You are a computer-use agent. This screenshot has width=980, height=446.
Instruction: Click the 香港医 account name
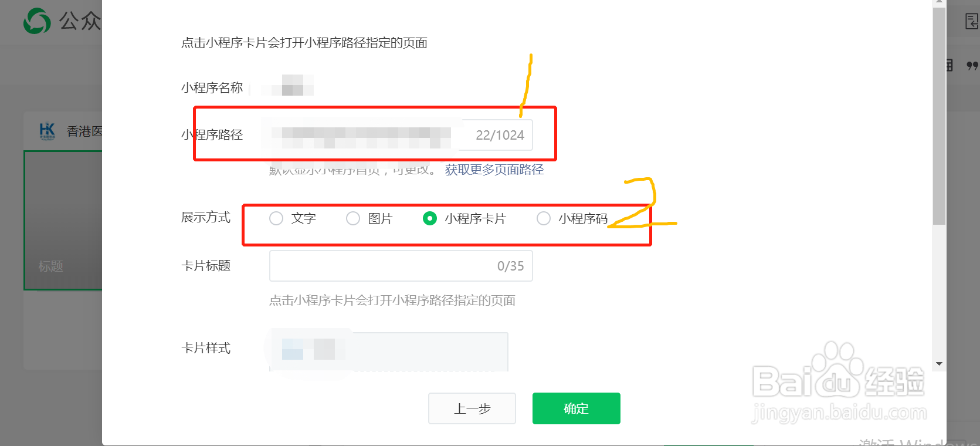(84, 131)
